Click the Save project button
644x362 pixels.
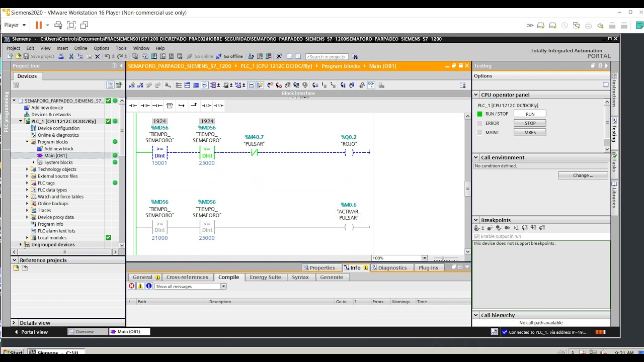(x=39, y=56)
